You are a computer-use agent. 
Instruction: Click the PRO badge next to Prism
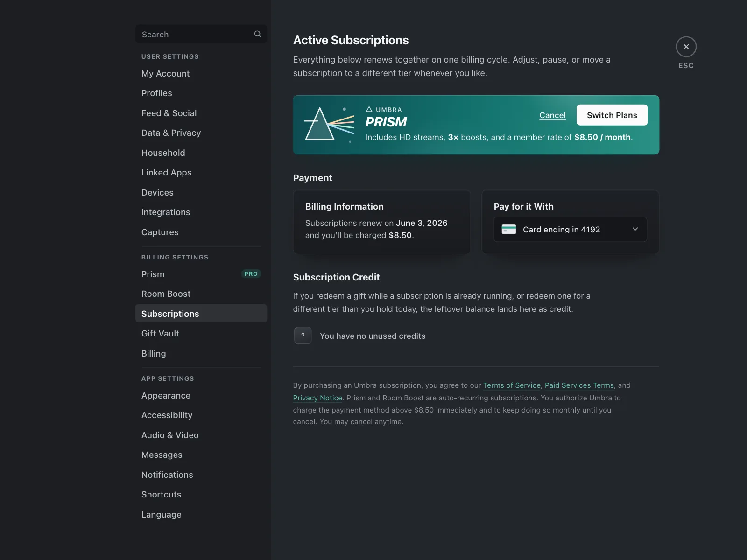click(x=251, y=274)
